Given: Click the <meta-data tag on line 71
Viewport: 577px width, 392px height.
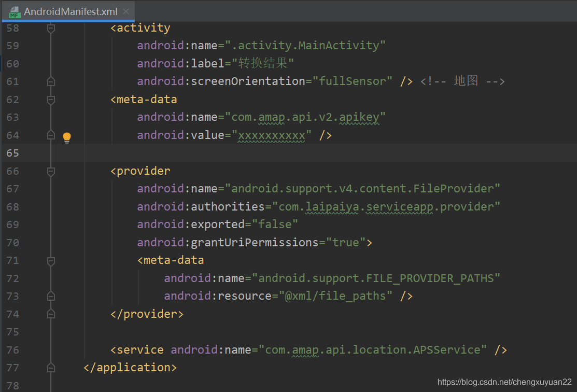Looking at the screenshot, I should coord(171,261).
